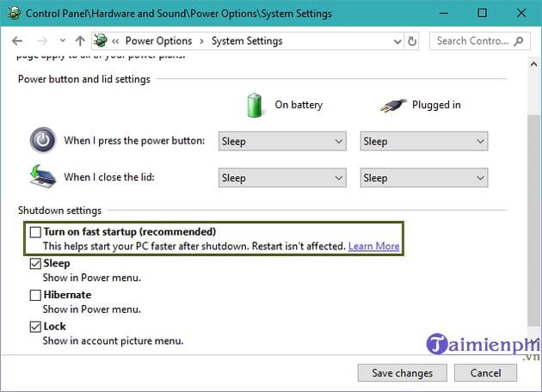Click the 'On battery' column label

pos(299,105)
